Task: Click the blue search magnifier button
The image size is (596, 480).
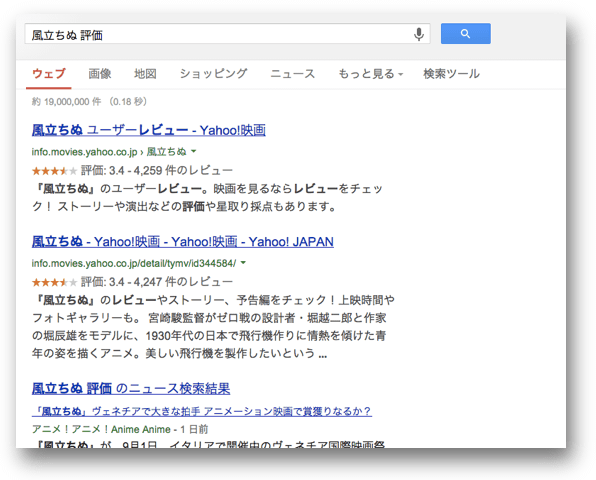Action: pos(466,33)
